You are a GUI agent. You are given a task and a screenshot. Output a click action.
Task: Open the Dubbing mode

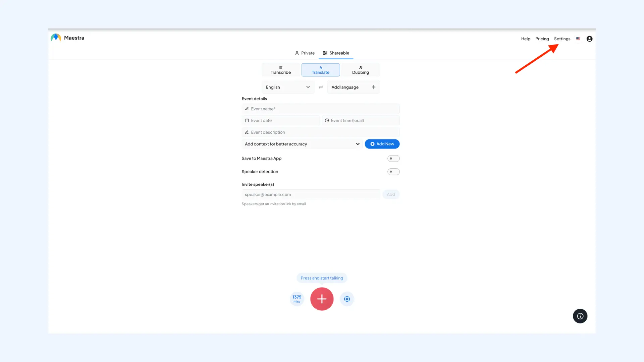point(360,70)
